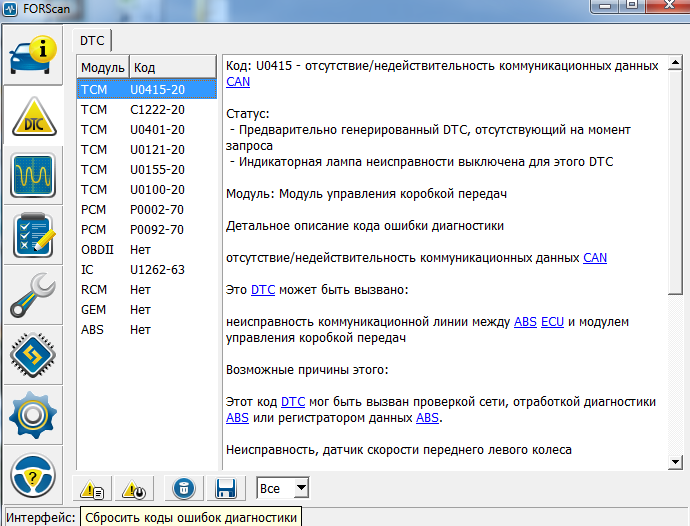Viewport: 690px width, 526px height.
Task: Open the gear settings section
Action: pyautogui.click(x=33, y=415)
